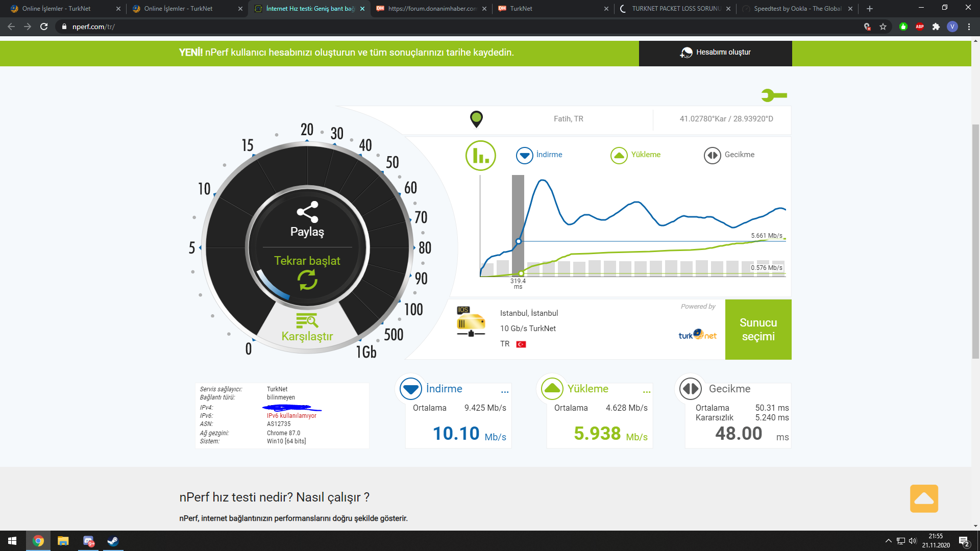Click AS12735 ASN value

tap(279, 424)
